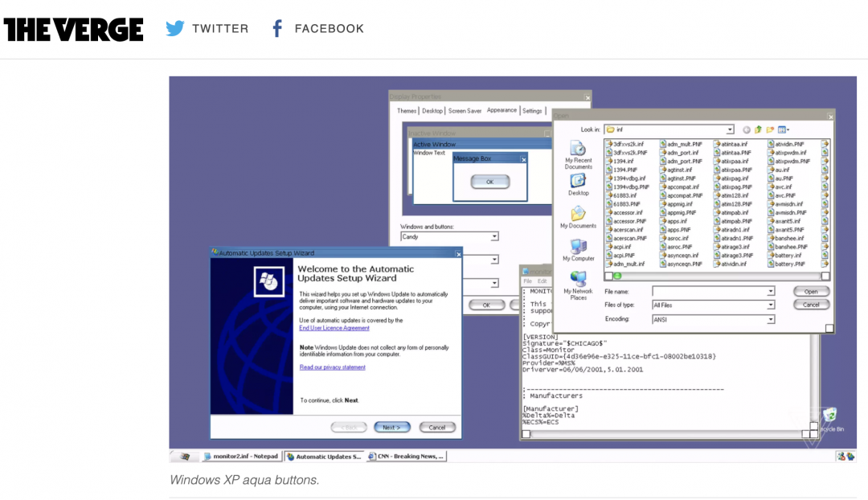Image resolution: width=868 pixels, height=500 pixels.
Task: Open the End User Licence Agreement link
Action: [x=334, y=328]
